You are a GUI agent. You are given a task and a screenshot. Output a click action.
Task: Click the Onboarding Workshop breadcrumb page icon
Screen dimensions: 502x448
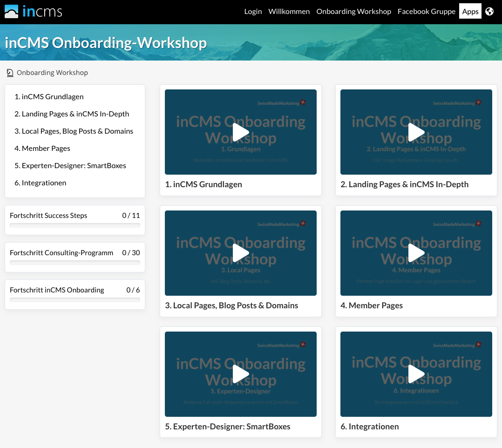pyautogui.click(x=10, y=73)
